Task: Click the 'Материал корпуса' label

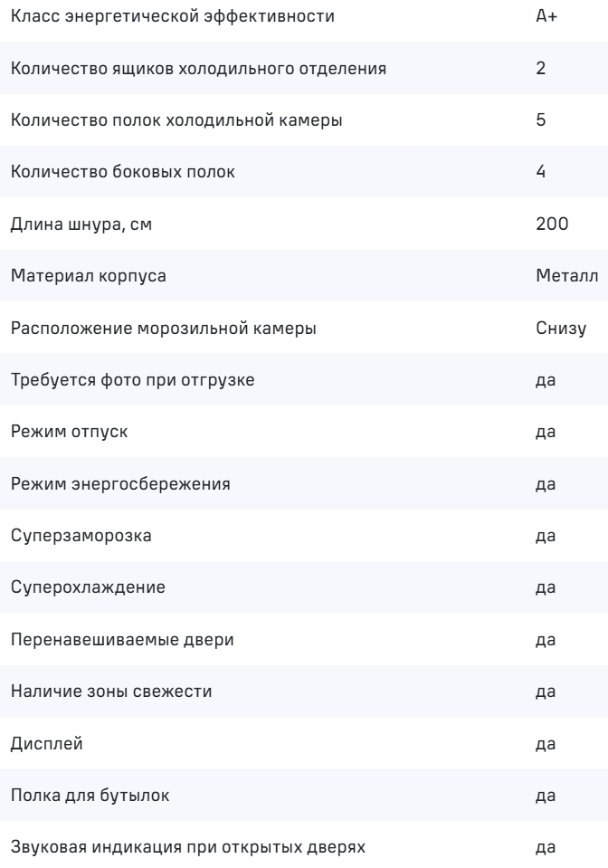Action: coord(75,276)
